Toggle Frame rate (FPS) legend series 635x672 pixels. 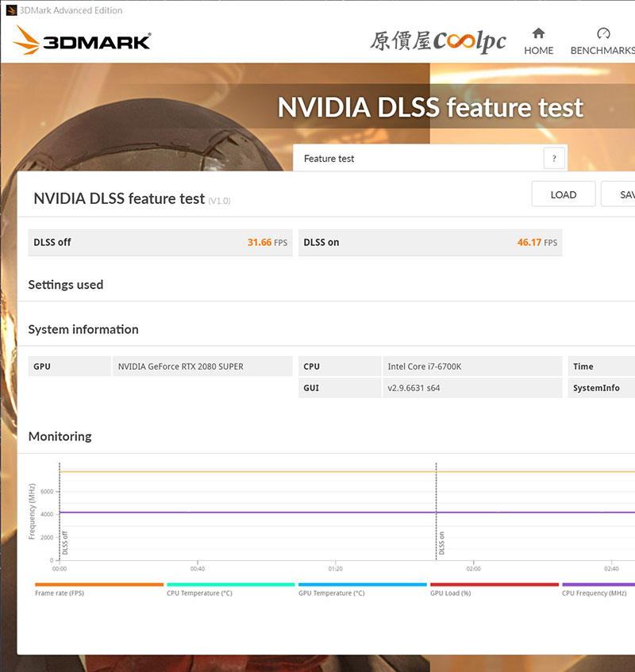(x=99, y=589)
